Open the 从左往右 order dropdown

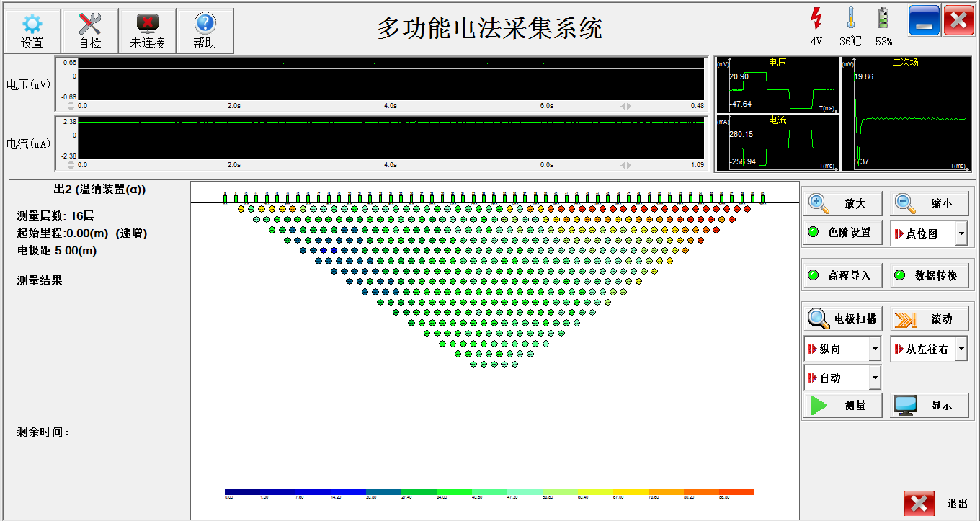(961, 349)
